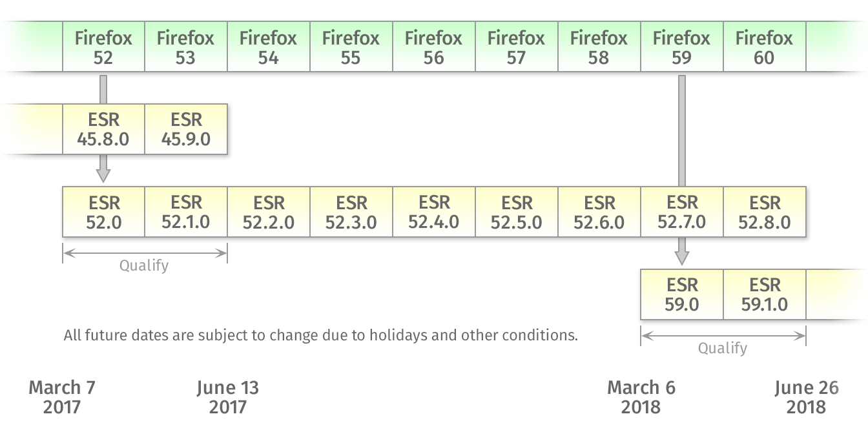This screenshot has height=434, width=868.
Task: Click the down arrowhead above ESR 52.0
Action: pos(103,174)
